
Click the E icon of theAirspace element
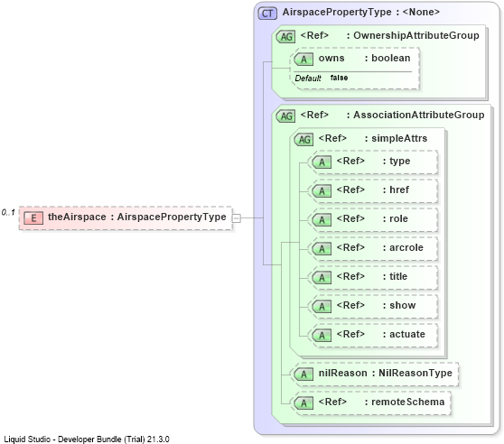(x=33, y=218)
